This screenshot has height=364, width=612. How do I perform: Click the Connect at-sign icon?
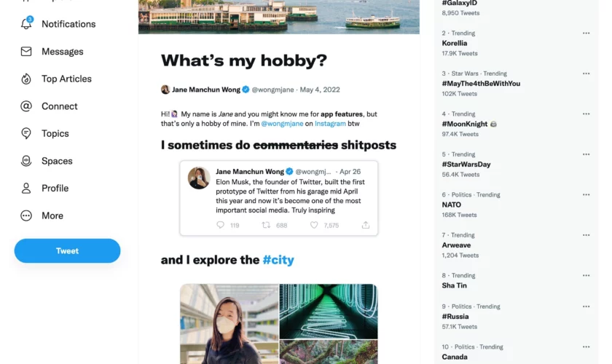[x=26, y=106]
